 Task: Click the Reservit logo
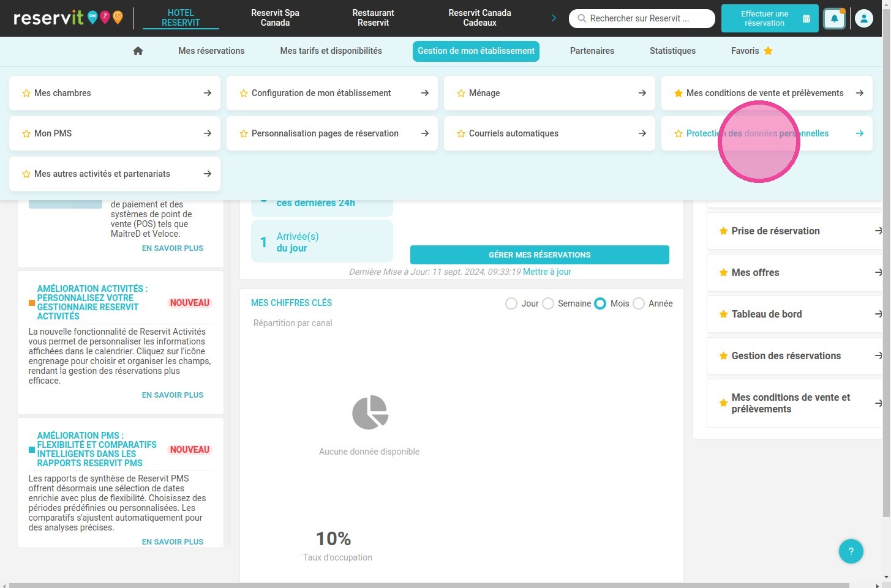click(68, 18)
